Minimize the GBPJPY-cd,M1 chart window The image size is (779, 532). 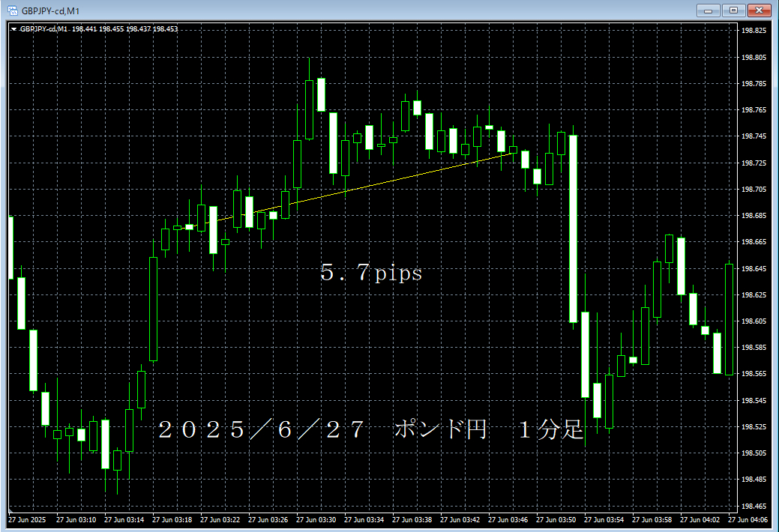click(709, 10)
